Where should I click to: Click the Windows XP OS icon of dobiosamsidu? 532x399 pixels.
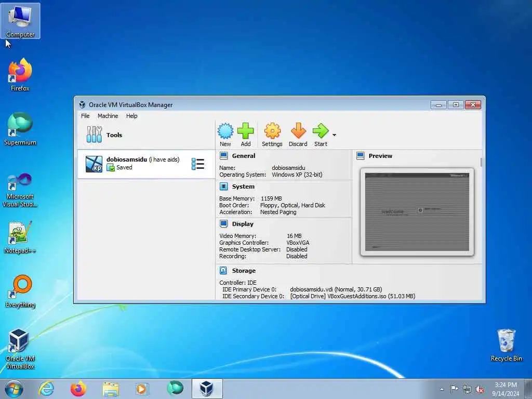click(94, 164)
